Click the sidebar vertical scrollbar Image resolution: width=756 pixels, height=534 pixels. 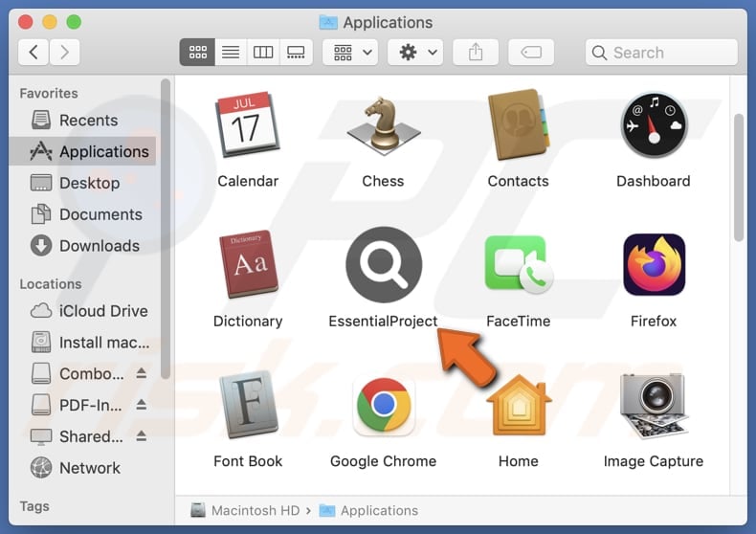(x=166, y=229)
